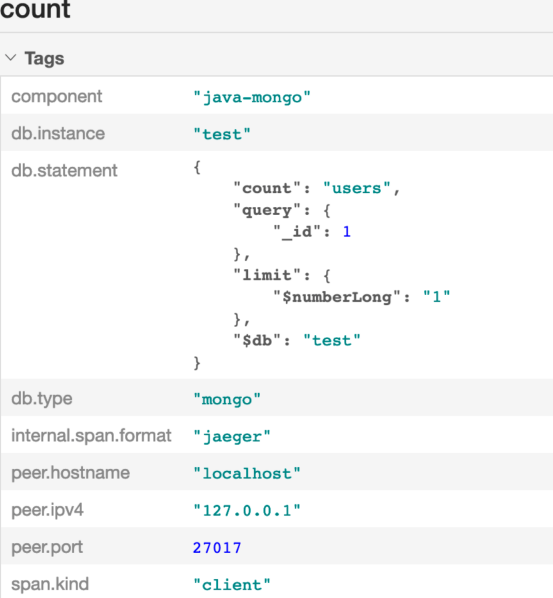Select the "localhost" value

click(x=247, y=474)
